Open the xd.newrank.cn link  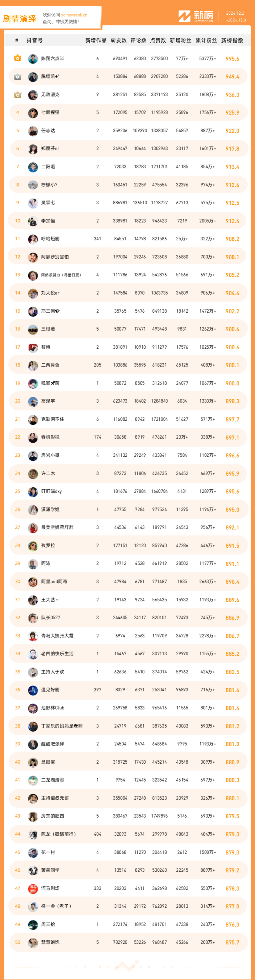point(74,15)
